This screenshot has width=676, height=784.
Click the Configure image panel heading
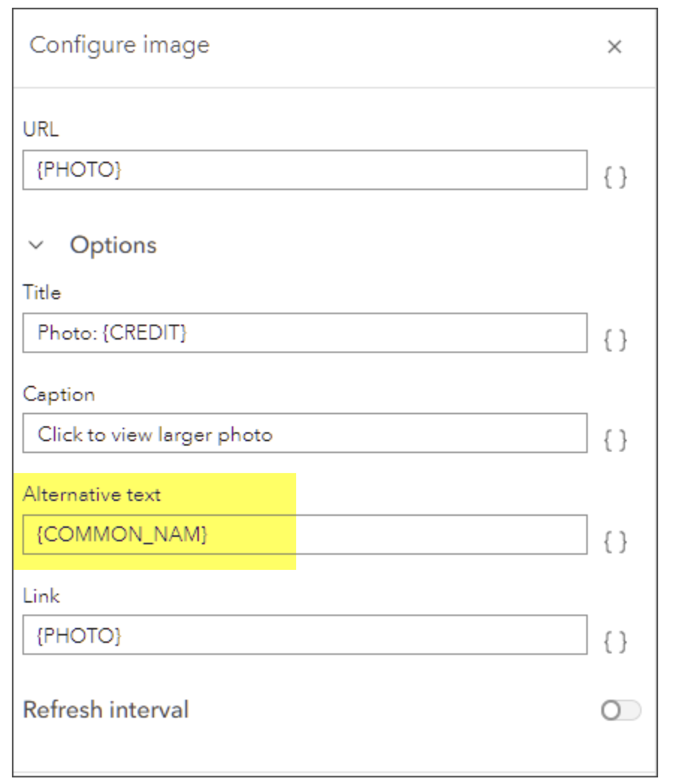tap(120, 45)
